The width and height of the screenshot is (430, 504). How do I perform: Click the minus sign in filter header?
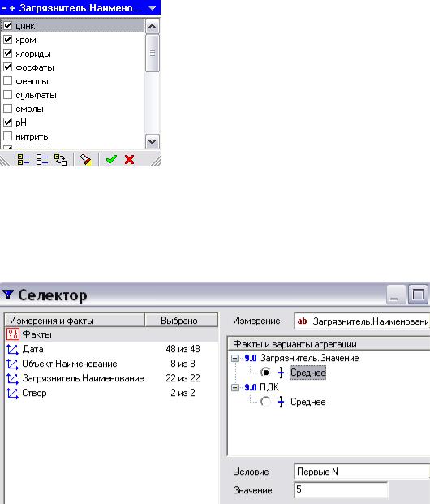click(x=4, y=8)
